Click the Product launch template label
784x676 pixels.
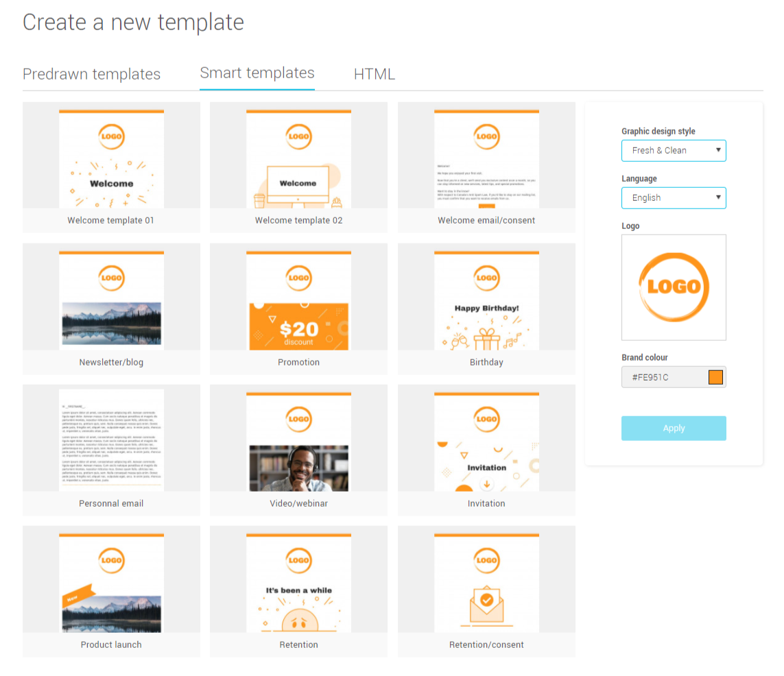111,644
